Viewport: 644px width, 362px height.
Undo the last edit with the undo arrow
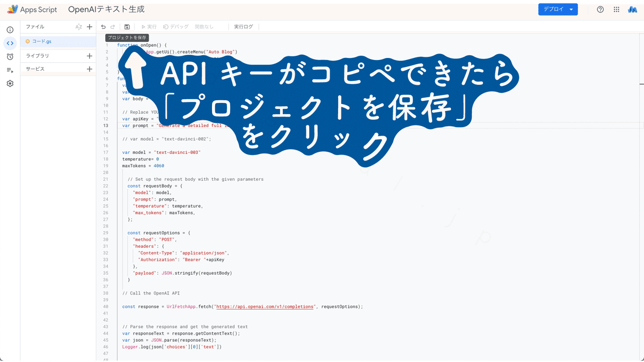[x=103, y=27]
